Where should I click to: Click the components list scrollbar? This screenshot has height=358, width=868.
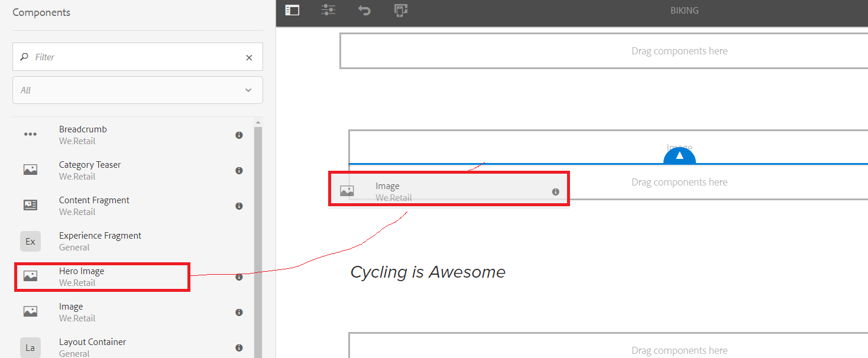coord(257,236)
